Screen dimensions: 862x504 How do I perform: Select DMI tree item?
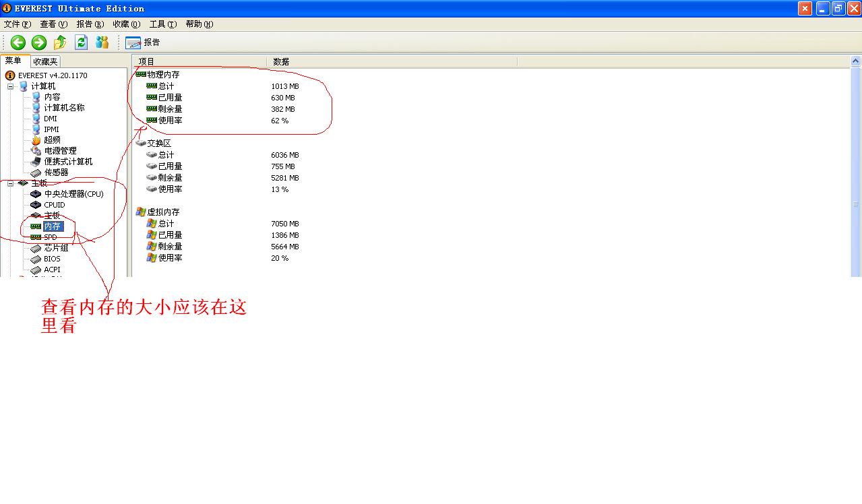pyautogui.click(x=51, y=119)
